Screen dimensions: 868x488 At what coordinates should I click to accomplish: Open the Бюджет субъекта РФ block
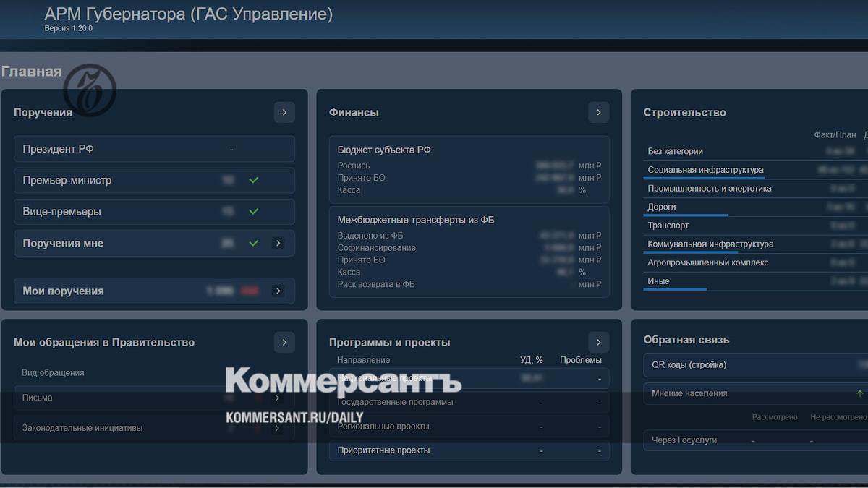[x=469, y=170]
